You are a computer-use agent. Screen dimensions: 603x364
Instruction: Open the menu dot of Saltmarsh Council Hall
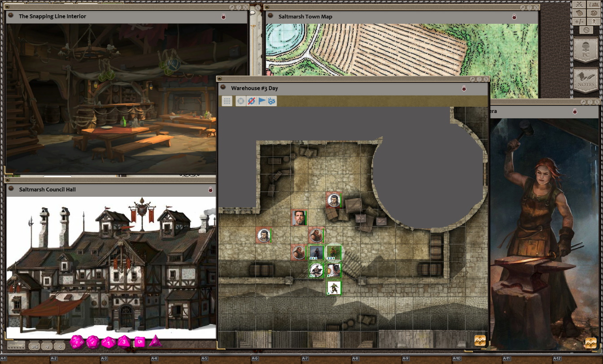point(11,189)
